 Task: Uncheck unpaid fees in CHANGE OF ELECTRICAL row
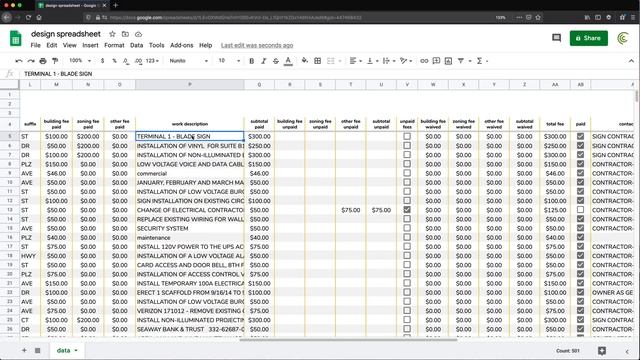pos(407,210)
